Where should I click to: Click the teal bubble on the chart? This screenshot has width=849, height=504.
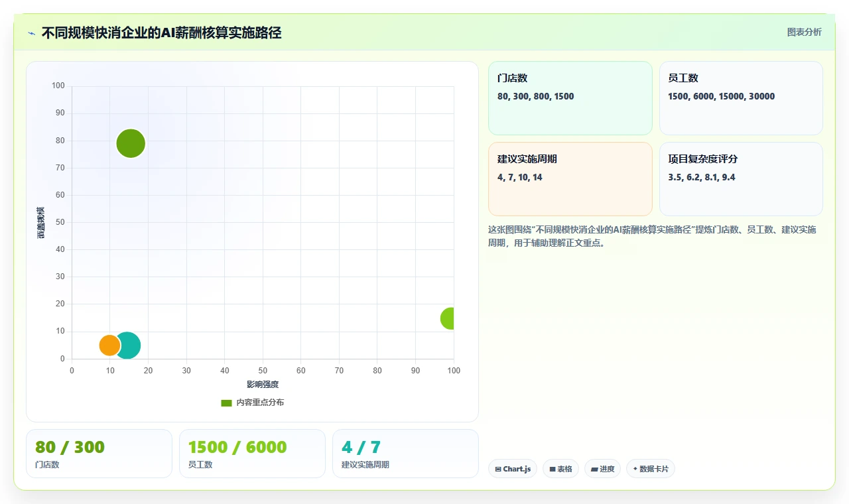pos(128,345)
